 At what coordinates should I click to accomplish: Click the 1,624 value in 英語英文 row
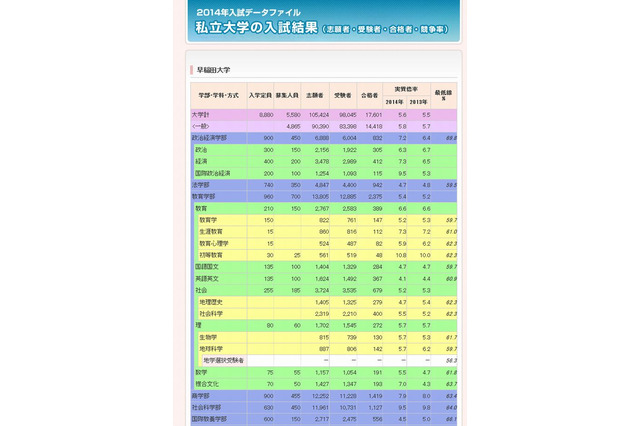322,279
